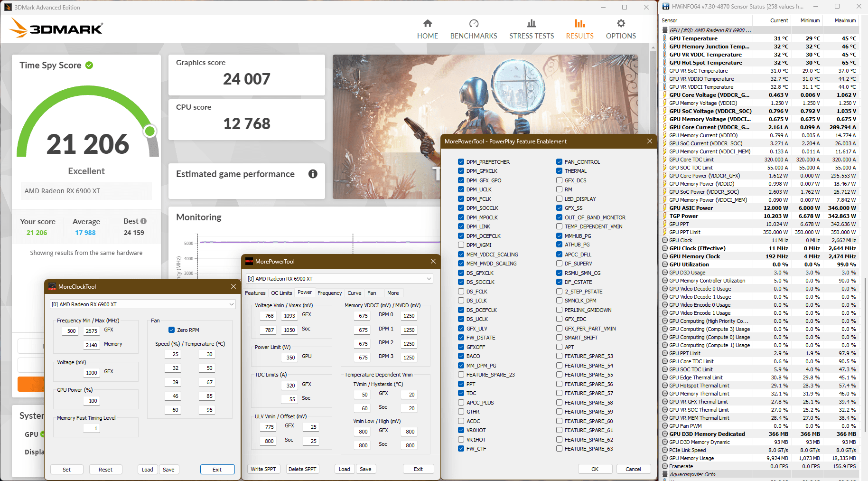Confirm PowerPlay features with OK

pyautogui.click(x=595, y=469)
